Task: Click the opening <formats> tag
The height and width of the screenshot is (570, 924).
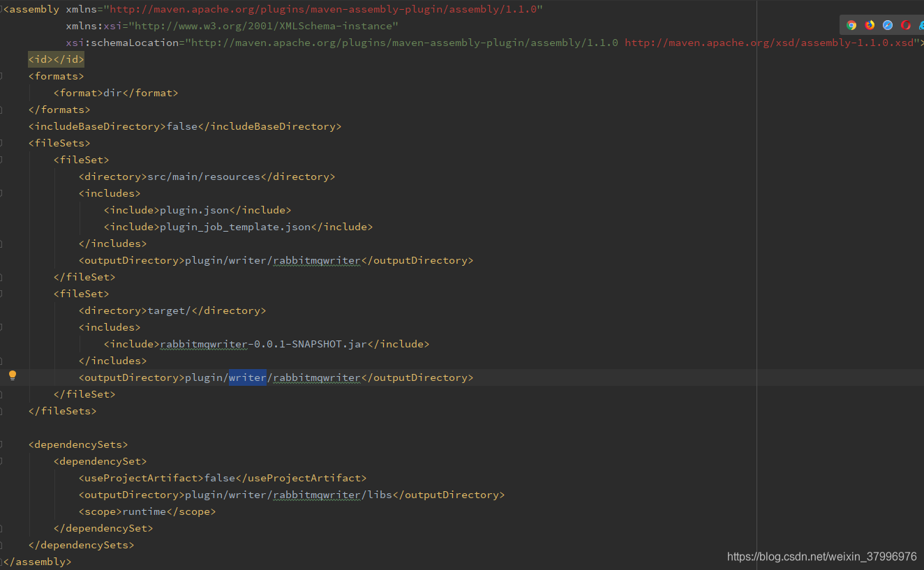Action: pos(56,76)
